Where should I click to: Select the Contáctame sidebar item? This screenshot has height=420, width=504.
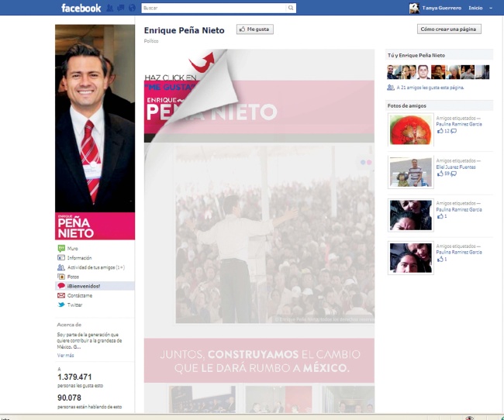(79, 295)
